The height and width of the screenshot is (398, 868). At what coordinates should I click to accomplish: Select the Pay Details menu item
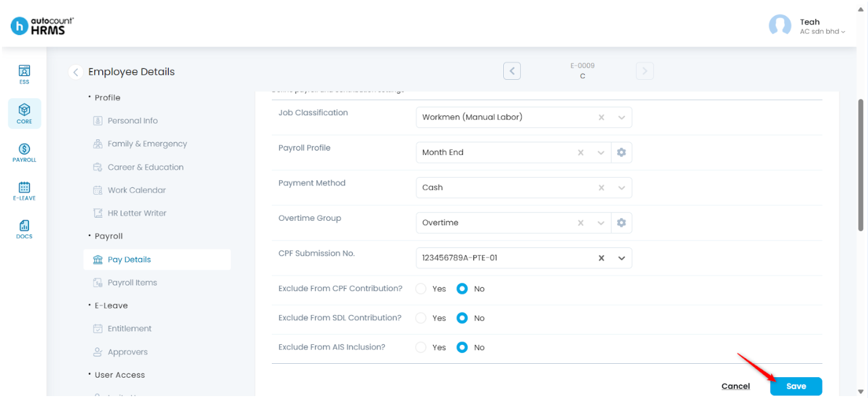click(x=157, y=259)
